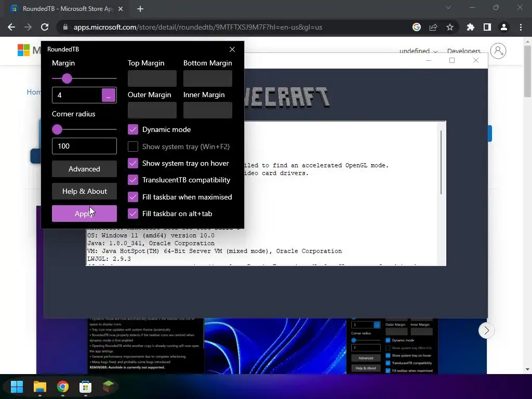Click the Bottom Margin field

pos(208,78)
